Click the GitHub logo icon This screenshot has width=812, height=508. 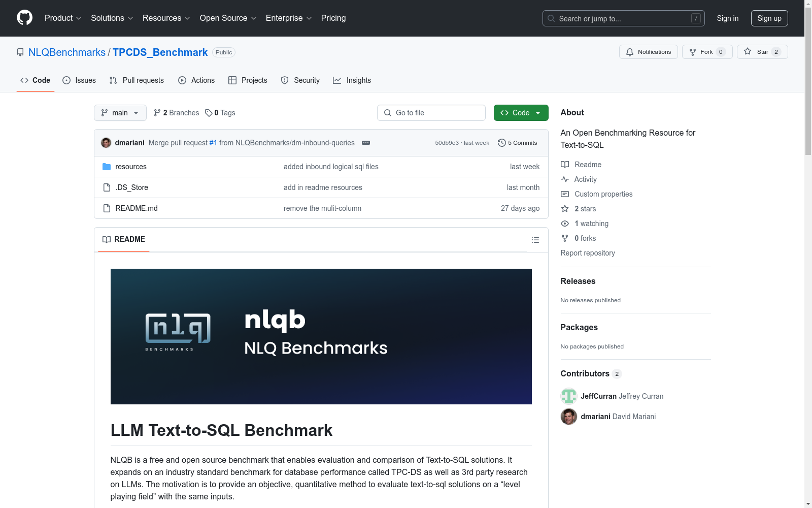pos(24,18)
